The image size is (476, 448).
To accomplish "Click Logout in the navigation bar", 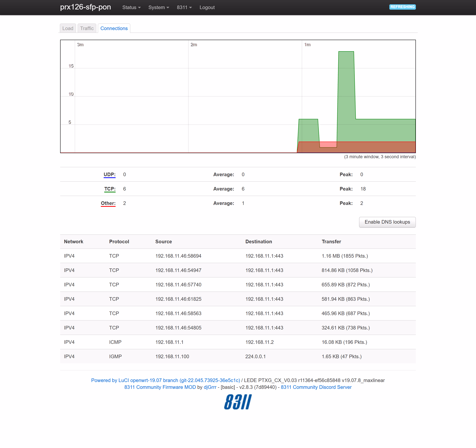I will tap(207, 7).
